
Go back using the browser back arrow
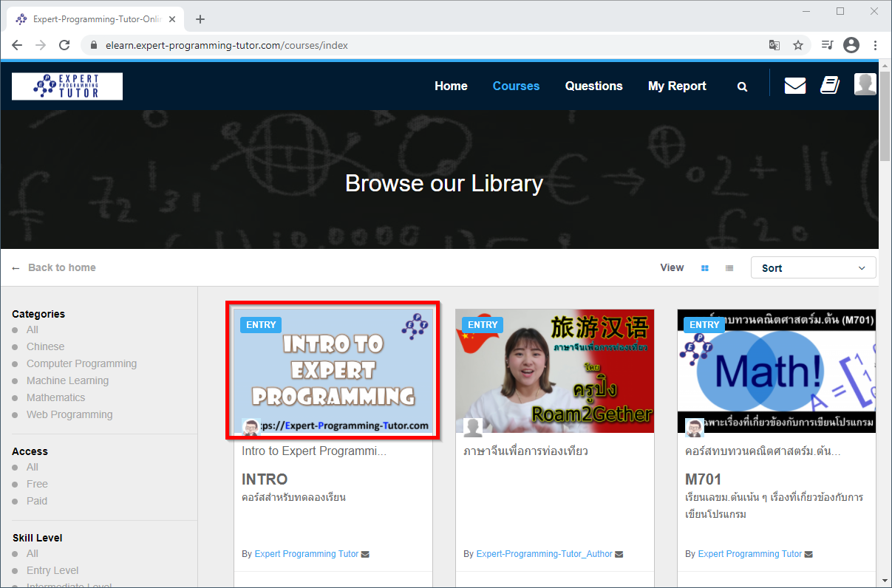tap(17, 45)
